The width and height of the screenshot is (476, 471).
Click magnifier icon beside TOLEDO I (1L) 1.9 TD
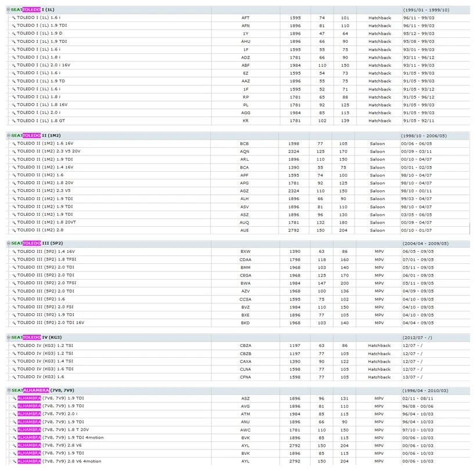click(x=14, y=81)
